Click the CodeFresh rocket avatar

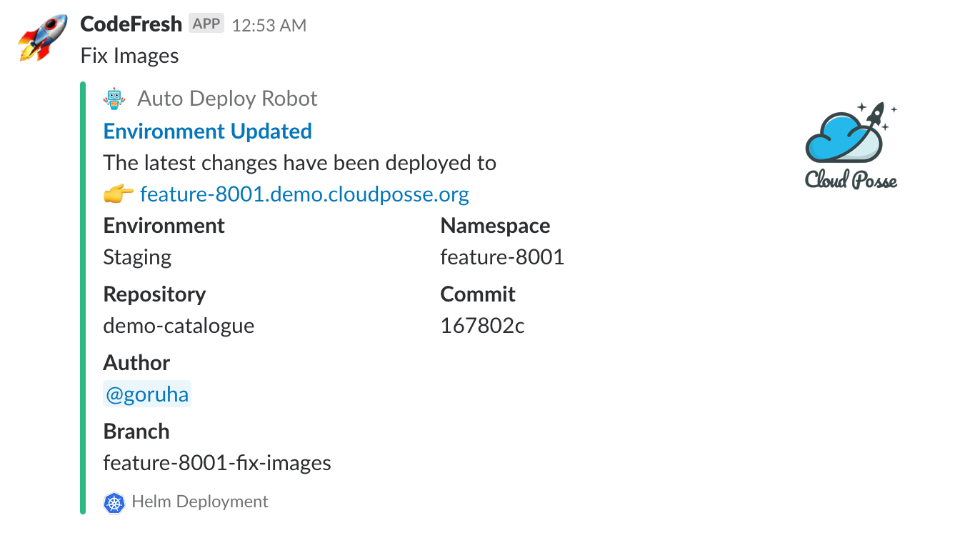tap(41, 38)
